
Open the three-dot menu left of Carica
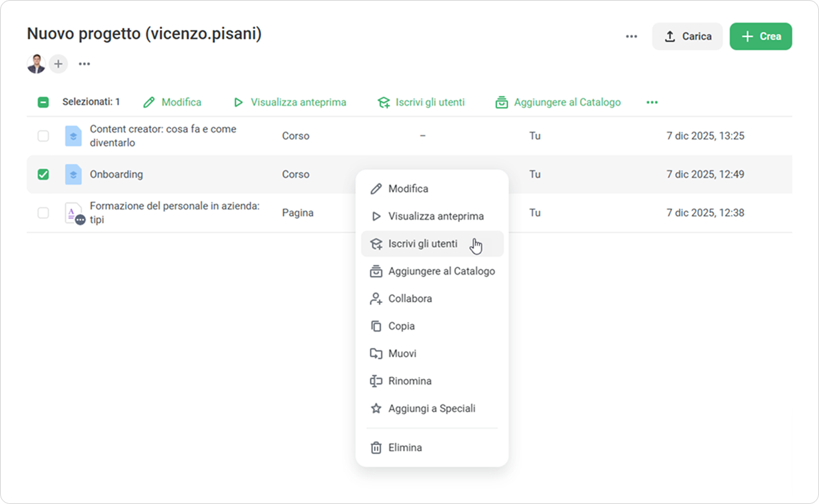(631, 36)
